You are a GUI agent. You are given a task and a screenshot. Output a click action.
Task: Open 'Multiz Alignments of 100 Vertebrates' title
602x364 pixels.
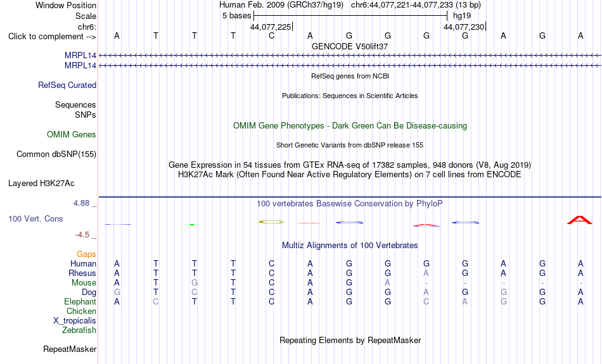(350, 246)
